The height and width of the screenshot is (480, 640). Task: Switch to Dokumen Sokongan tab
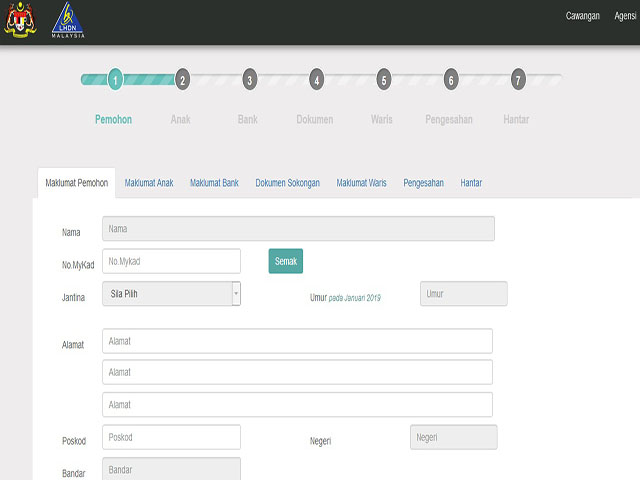coord(287,184)
